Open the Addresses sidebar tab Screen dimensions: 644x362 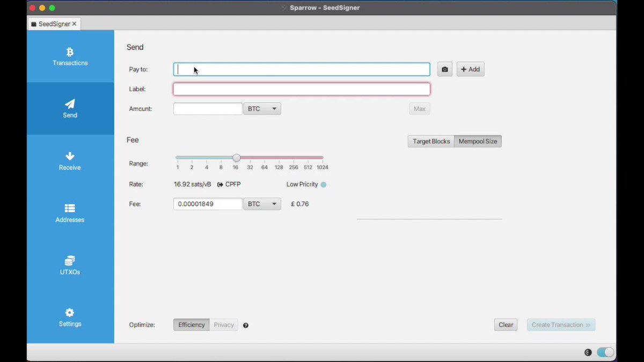[70, 213]
